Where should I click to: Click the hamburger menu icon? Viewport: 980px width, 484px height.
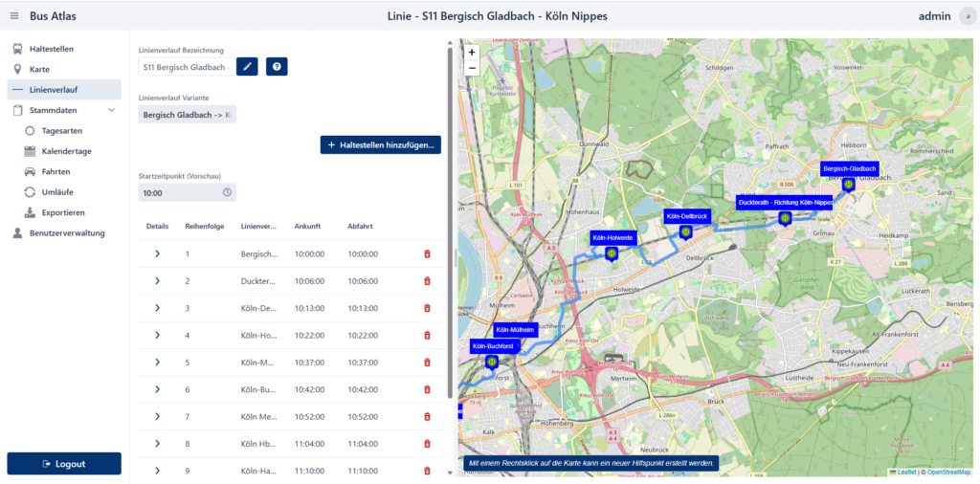pyautogui.click(x=14, y=16)
